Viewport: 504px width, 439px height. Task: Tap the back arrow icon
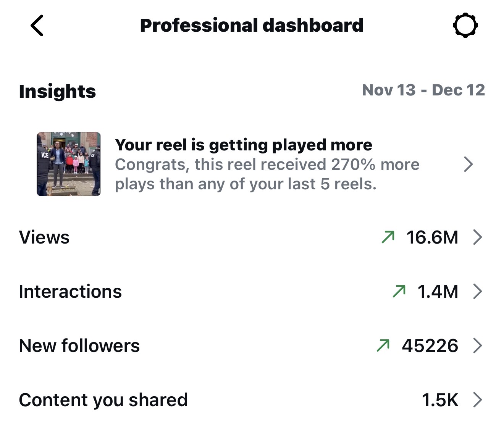pos(37,26)
